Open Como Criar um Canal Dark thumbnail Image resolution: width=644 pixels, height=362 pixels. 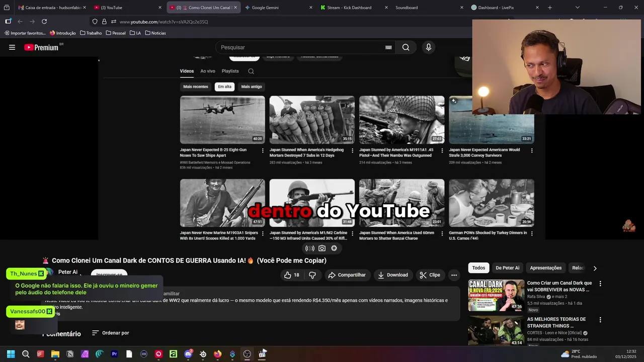point(497,296)
